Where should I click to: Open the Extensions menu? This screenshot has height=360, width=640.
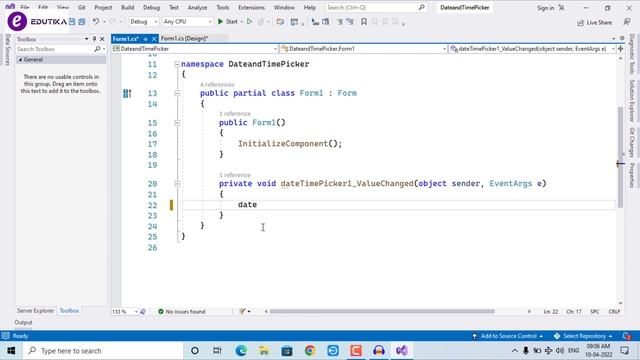(x=251, y=7)
